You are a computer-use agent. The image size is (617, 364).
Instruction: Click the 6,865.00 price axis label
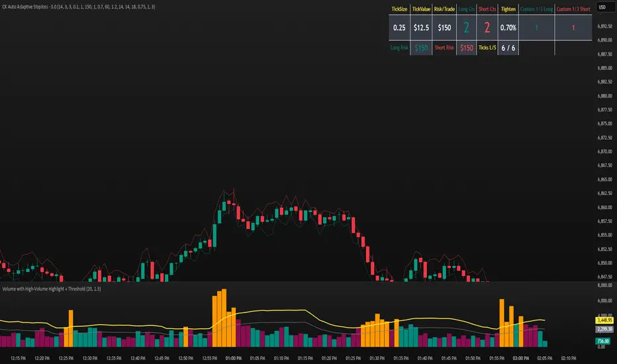(x=605, y=179)
